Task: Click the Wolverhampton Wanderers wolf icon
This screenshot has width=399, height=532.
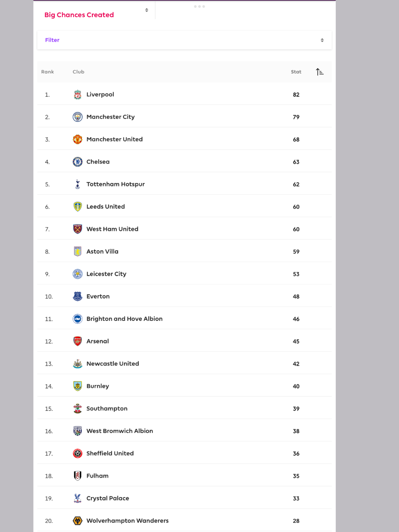Action: (x=77, y=521)
